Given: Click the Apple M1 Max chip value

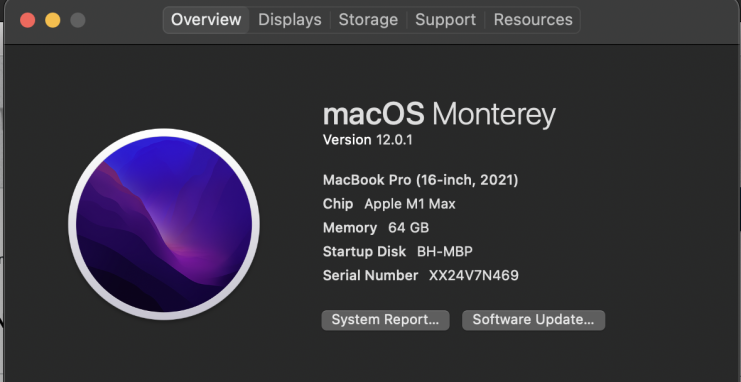Looking at the screenshot, I should coord(410,204).
